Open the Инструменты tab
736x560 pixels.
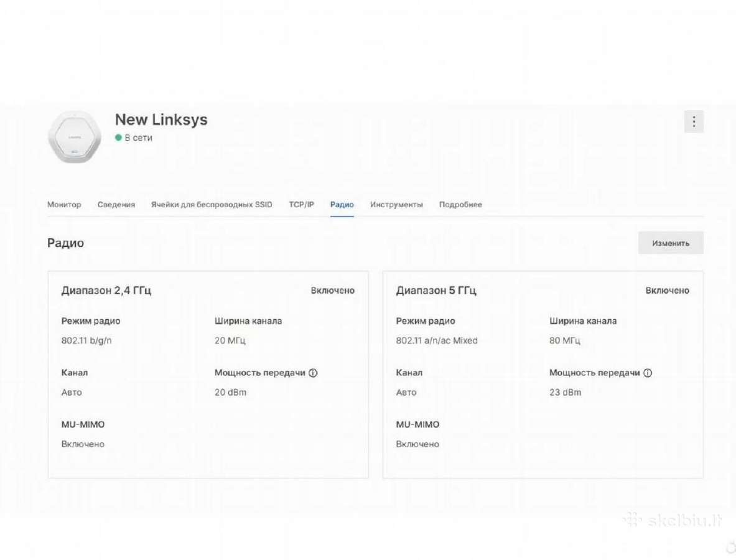tap(397, 205)
